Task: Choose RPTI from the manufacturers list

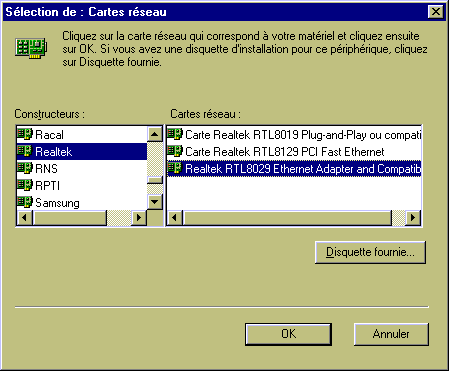Action: point(82,186)
